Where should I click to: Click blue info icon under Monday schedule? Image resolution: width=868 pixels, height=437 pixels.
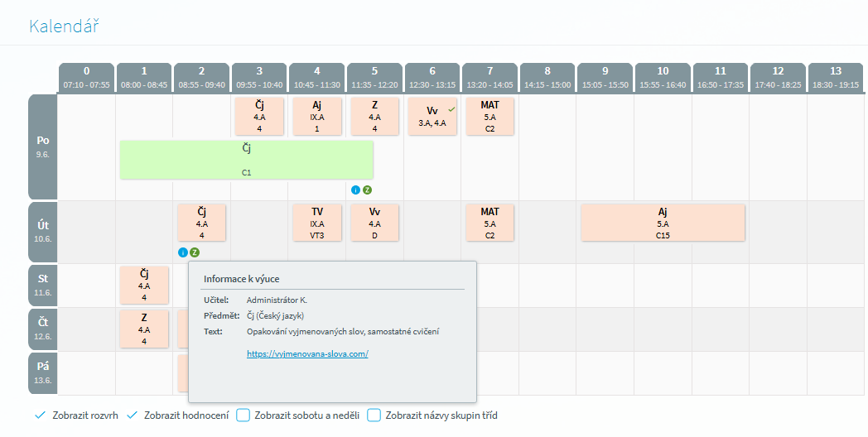coord(355,190)
